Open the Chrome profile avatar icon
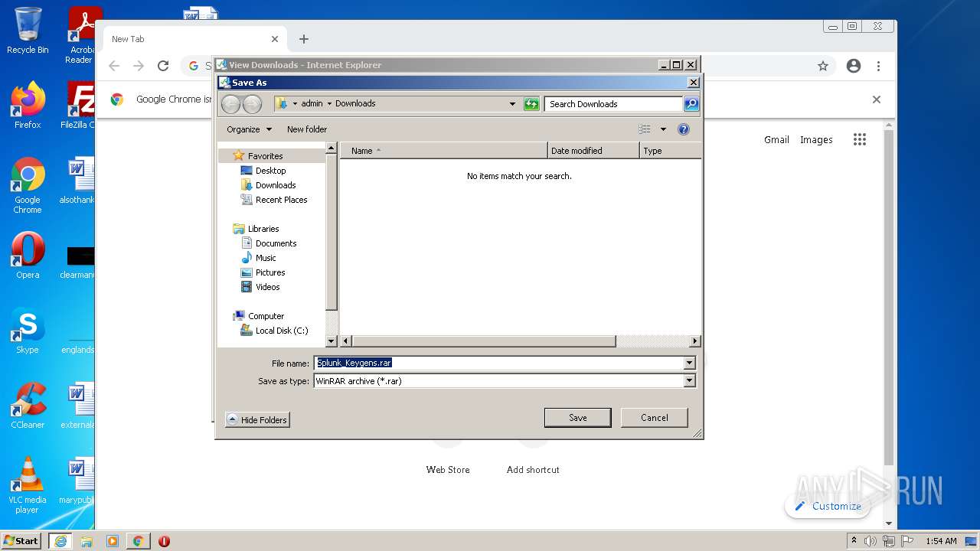Image resolution: width=980 pixels, height=551 pixels. [x=854, y=67]
